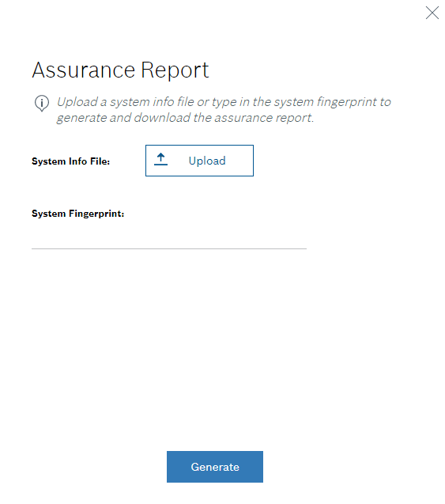Click the text 'generate and download the assurance report'

coord(185,118)
